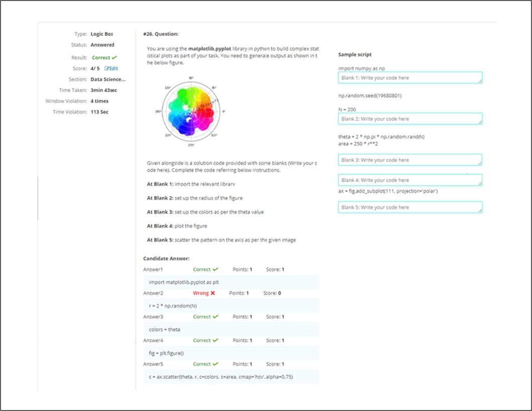
Task: Click the answer 'import matplotlib.pyplot as plt'
Action: 184,282
